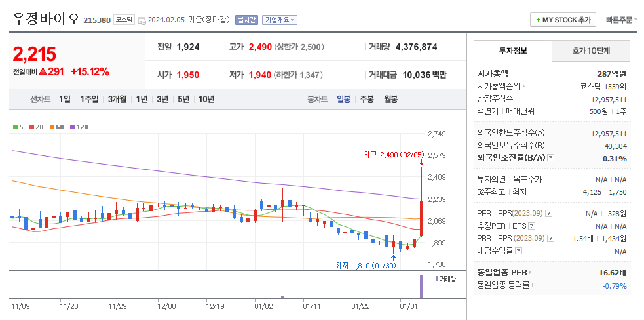Click the 시가총액 value 287억원
Screen dimensions: 644x320
pyautogui.click(x=612, y=74)
